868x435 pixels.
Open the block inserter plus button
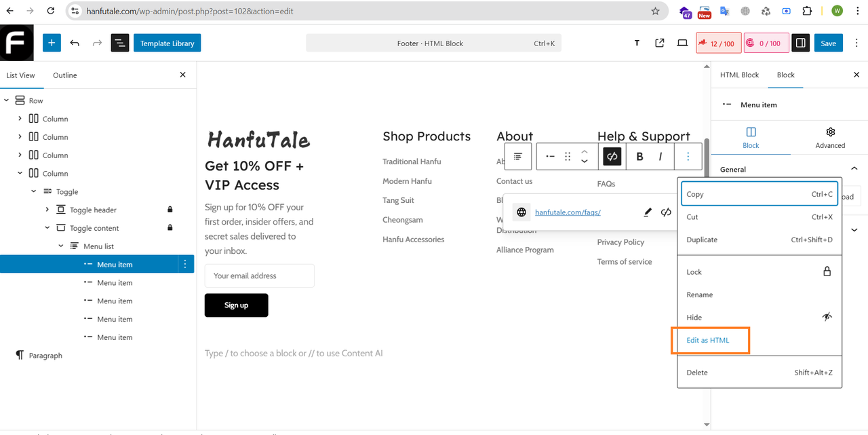[x=52, y=43]
